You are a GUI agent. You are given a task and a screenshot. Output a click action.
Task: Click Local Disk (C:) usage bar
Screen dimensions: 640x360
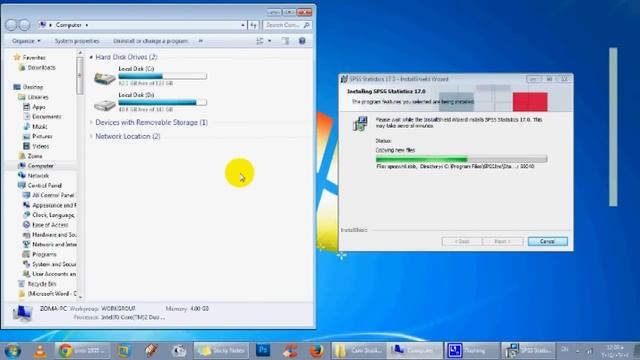pos(162,76)
